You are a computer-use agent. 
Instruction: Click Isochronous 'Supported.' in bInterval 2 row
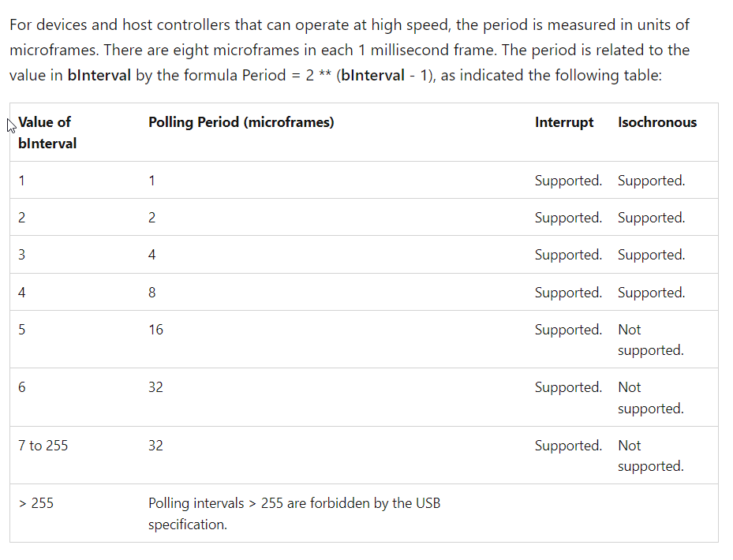pos(651,218)
